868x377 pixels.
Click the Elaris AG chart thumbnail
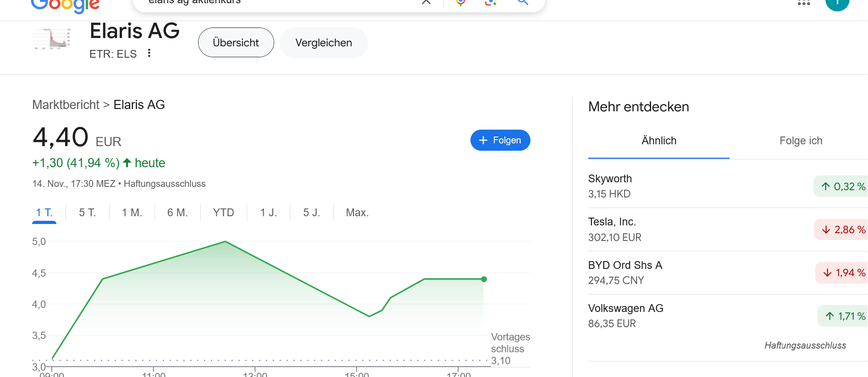pyautogui.click(x=52, y=38)
